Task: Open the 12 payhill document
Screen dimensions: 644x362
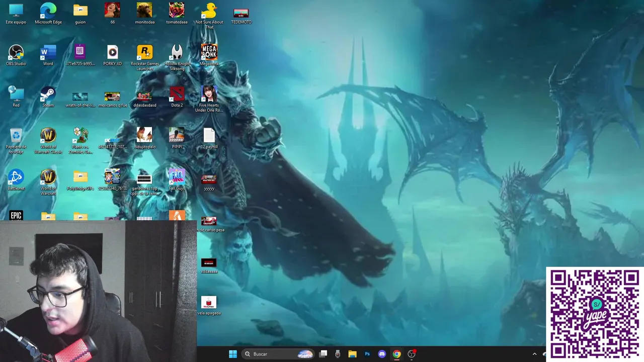Action: pos(209,138)
